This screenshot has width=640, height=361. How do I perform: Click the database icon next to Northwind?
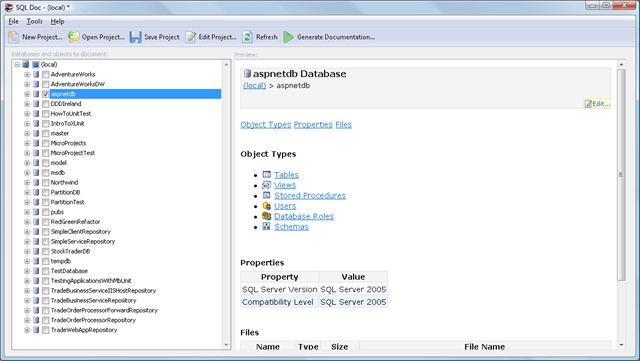[x=36, y=182]
